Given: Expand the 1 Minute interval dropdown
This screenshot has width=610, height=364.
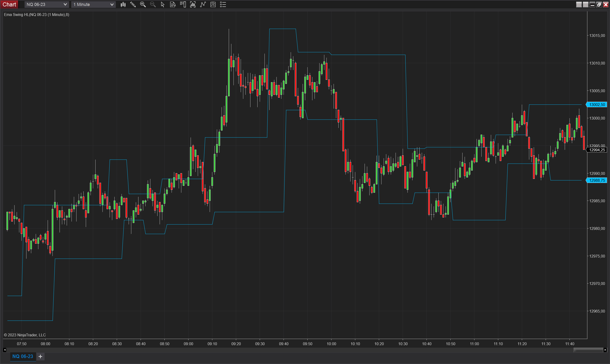Looking at the screenshot, I should tap(93, 5).
